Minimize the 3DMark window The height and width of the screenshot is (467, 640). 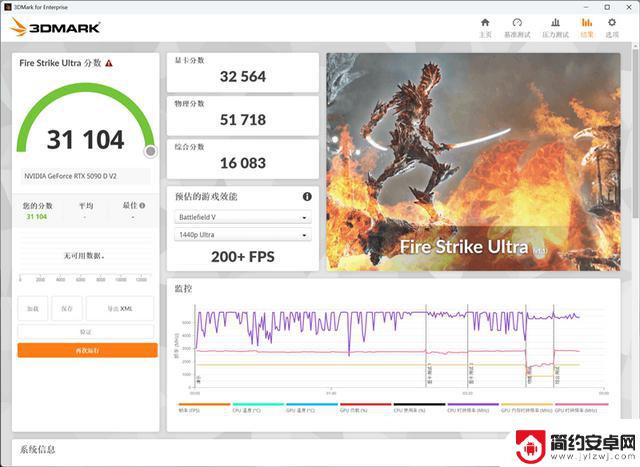[586, 7]
